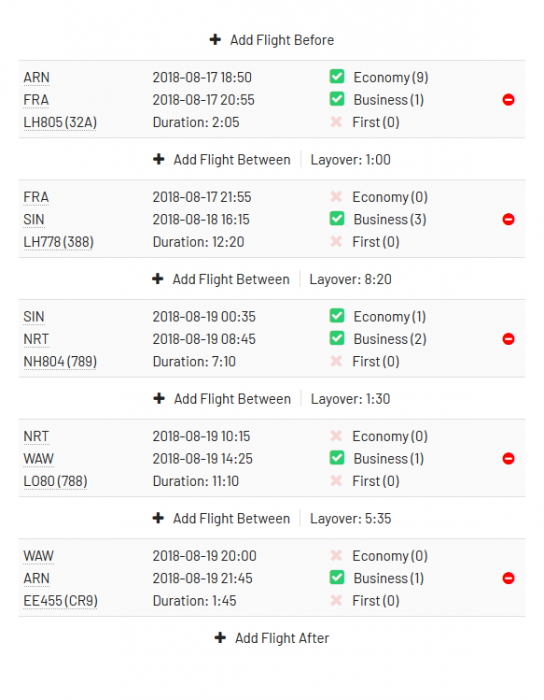Open the NRT airport code in NH804 row

[36, 339]
